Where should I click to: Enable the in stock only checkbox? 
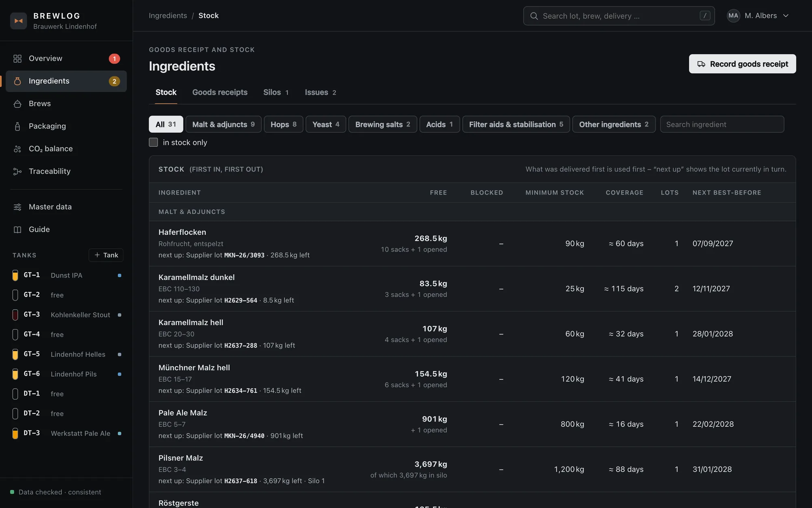tap(153, 142)
